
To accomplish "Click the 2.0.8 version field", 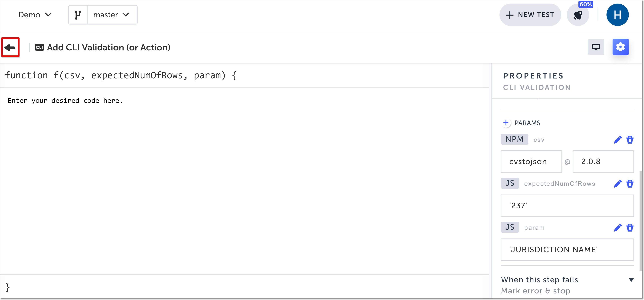I will coord(603,161).
